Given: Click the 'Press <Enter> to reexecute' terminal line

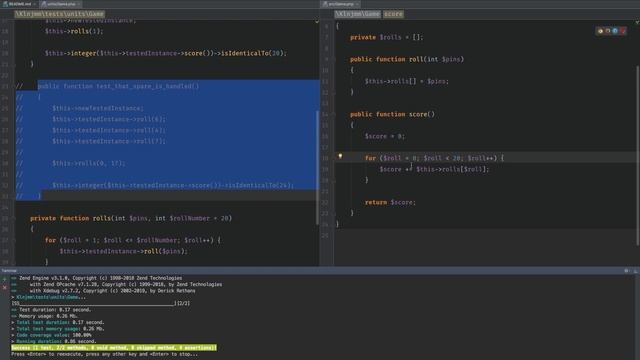Looking at the screenshot, I should click(104, 354).
